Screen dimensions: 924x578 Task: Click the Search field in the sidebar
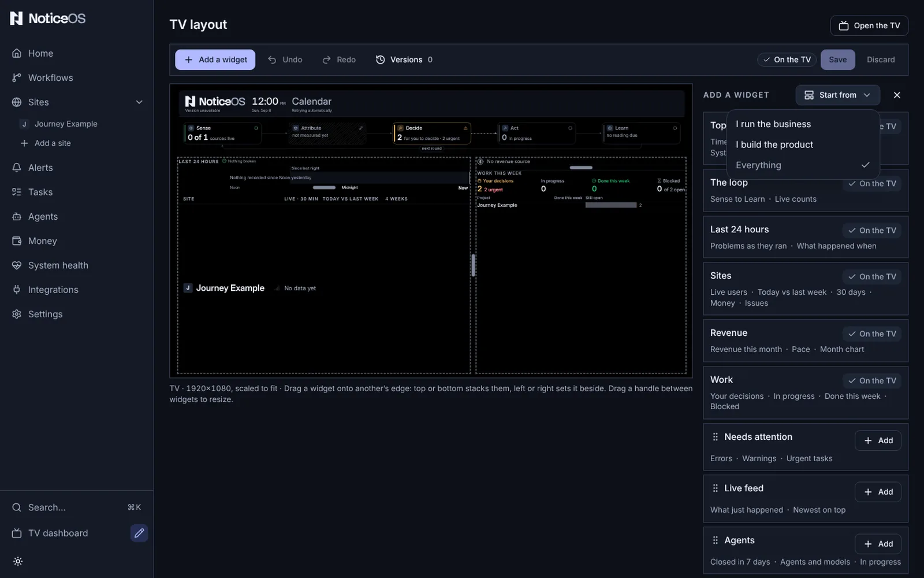(x=77, y=507)
